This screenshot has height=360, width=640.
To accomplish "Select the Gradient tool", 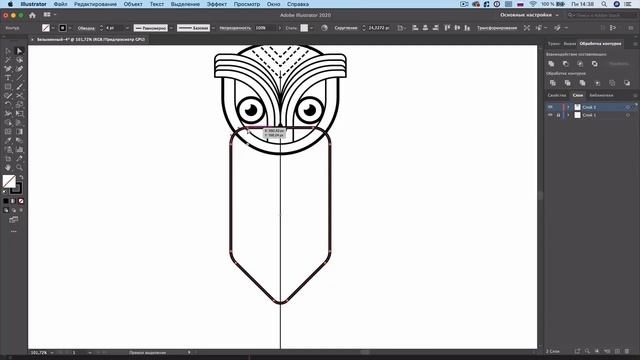I will coord(19,132).
